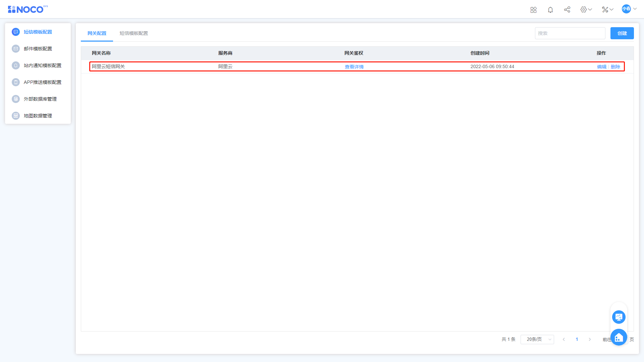
Task: Open the settings gear menu
Action: pyautogui.click(x=586, y=9)
